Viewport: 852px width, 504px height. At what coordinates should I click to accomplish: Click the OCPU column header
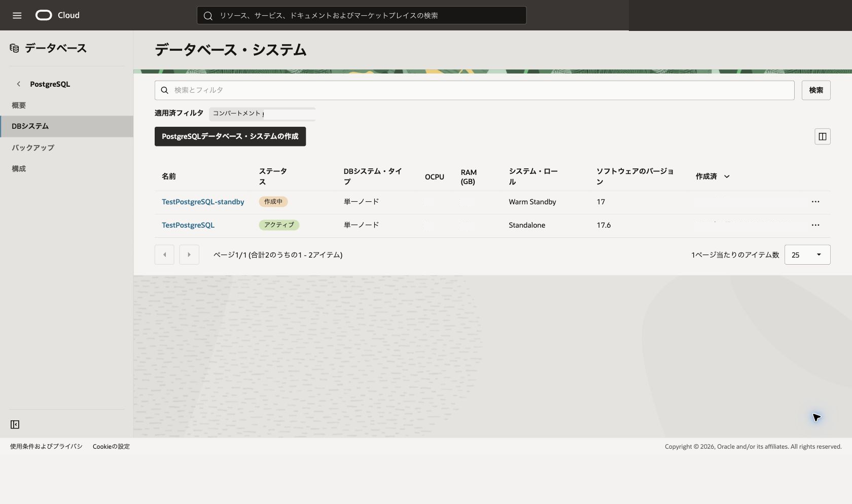[435, 177]
